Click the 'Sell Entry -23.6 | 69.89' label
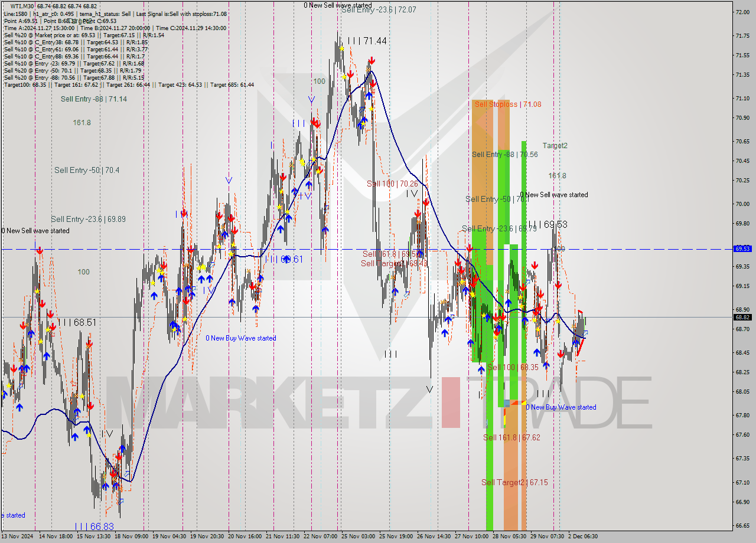The width and height of the screenshot is (756, 543). [88, 219]
